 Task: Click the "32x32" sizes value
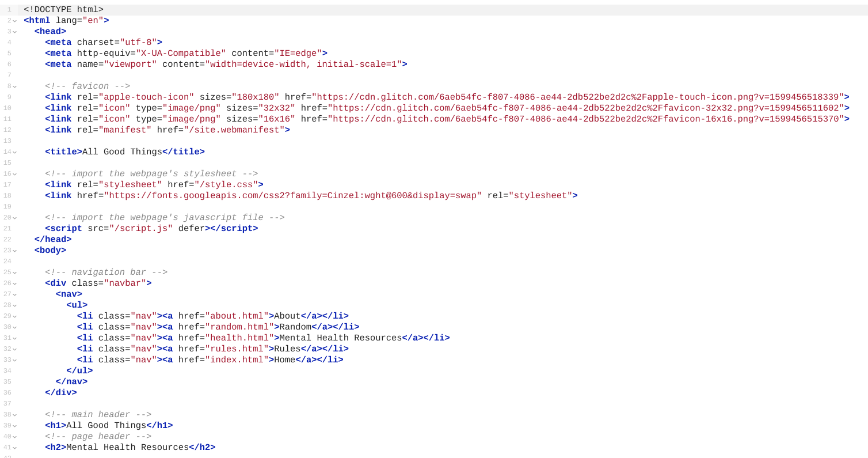(x=274, y=108)
